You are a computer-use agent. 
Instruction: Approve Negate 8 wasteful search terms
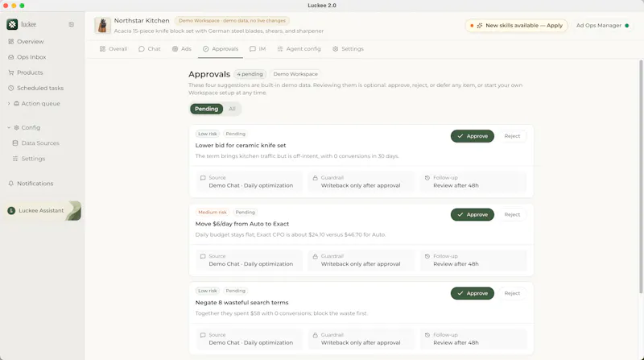pos(473,293)
